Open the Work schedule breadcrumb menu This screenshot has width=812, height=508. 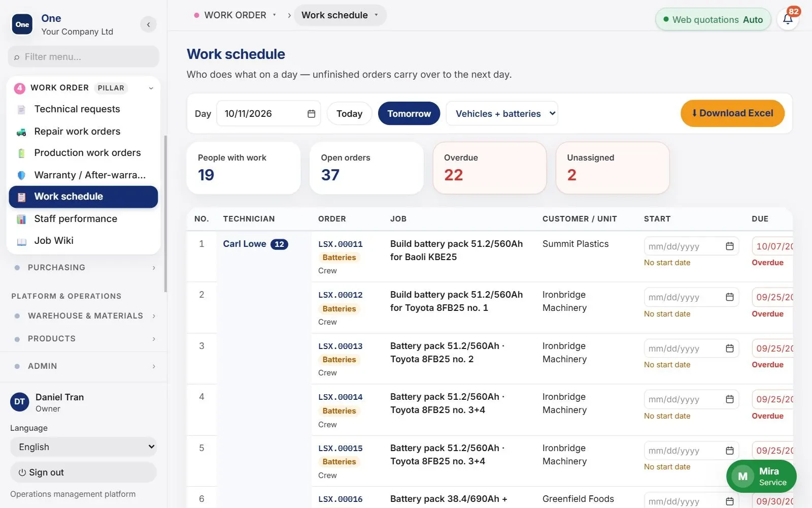(x=340, y=15)
